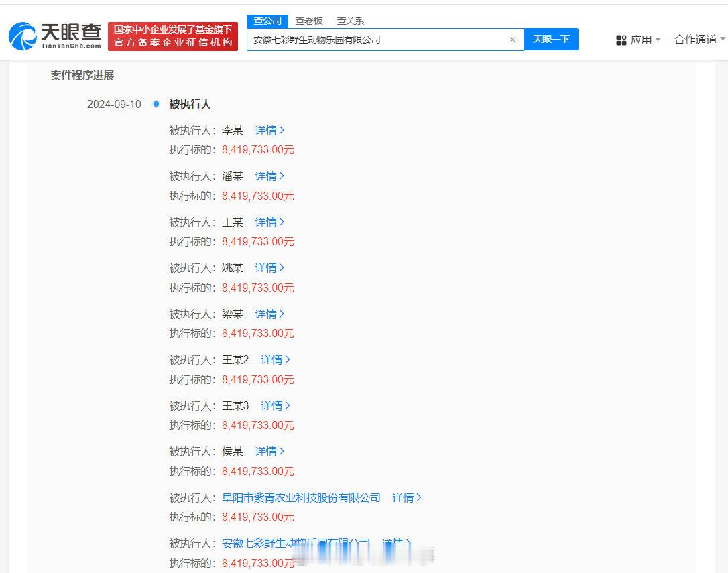Screen dimensions: 728x573
Task: Open 详情 next to 阜阳市紫青农业科技股份有限公司
Action: [x=407, y=498]
